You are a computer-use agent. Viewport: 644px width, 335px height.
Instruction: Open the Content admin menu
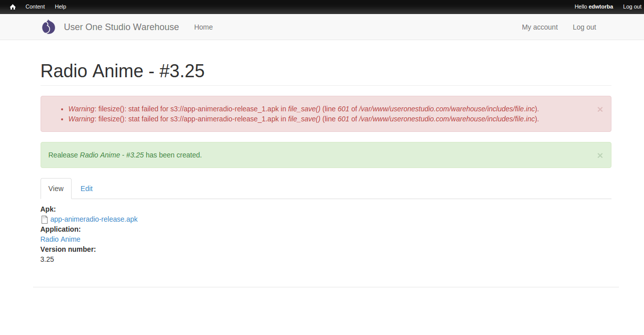click(x=35, y=7)
